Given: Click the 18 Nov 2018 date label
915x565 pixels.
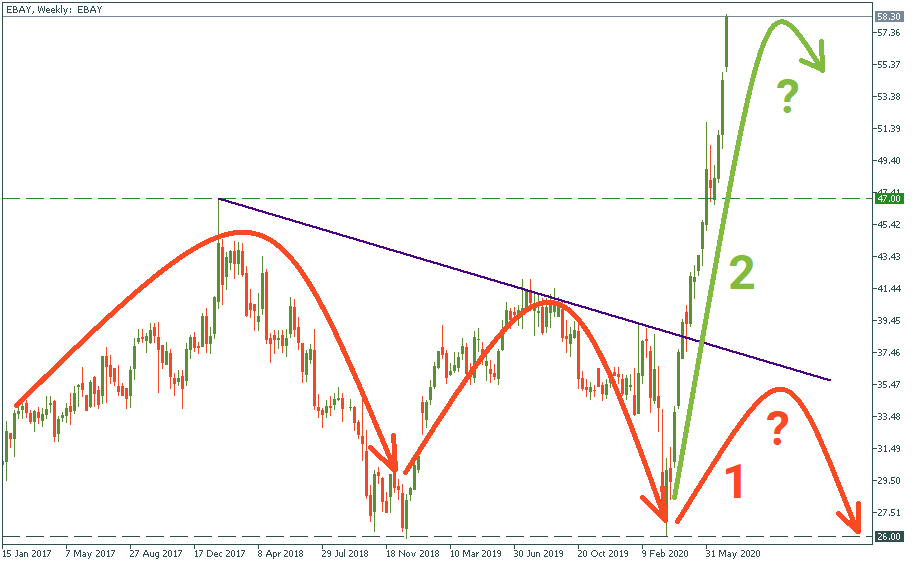Looking at the screenshot, I should 413,551.
